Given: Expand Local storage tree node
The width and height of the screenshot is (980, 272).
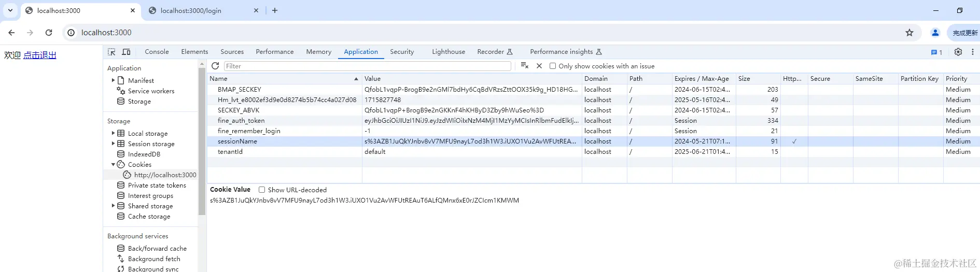Looking at the screenshot, I should tap(113, 133).
